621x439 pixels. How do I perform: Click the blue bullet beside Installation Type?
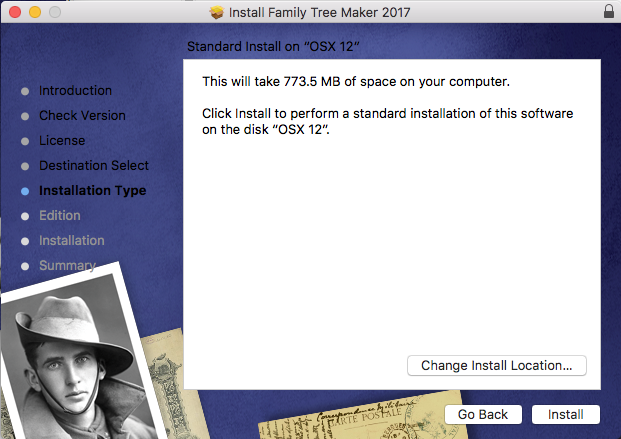click(25, 191)
